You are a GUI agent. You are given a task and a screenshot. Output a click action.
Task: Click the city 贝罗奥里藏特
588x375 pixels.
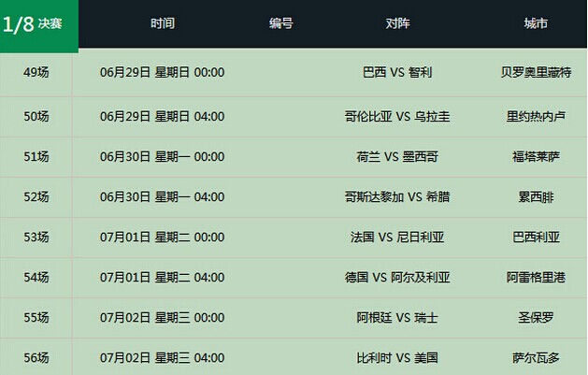[536, 70]
